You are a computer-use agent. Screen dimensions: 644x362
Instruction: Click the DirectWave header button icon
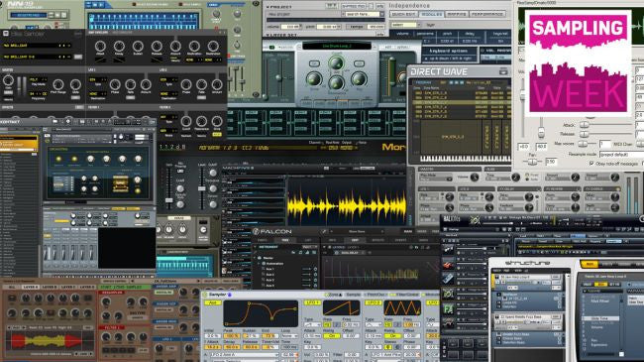pyautogui.click(x=503, y=71)
